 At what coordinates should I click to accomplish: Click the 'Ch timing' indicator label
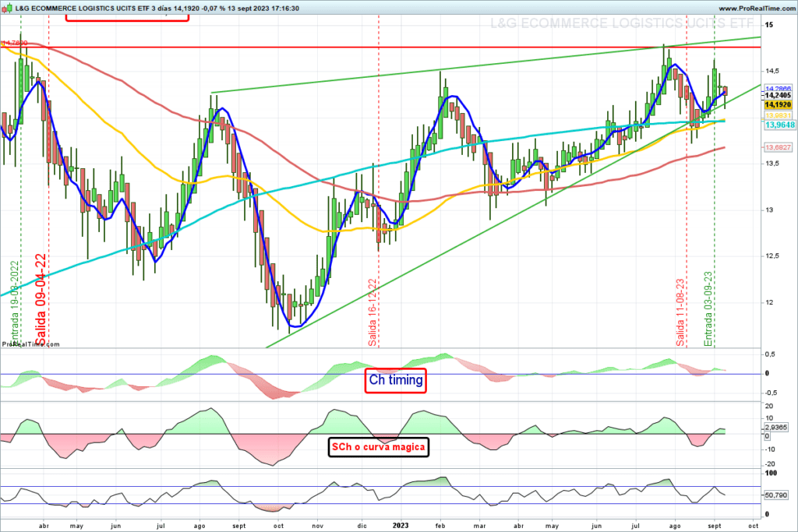click(395, 380)
